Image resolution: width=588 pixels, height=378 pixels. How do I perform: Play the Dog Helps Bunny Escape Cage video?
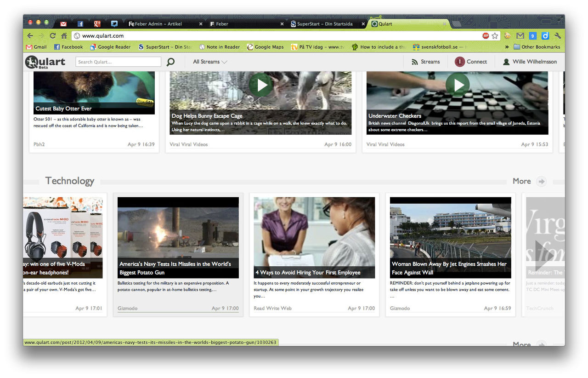click(x=260, y=85)
